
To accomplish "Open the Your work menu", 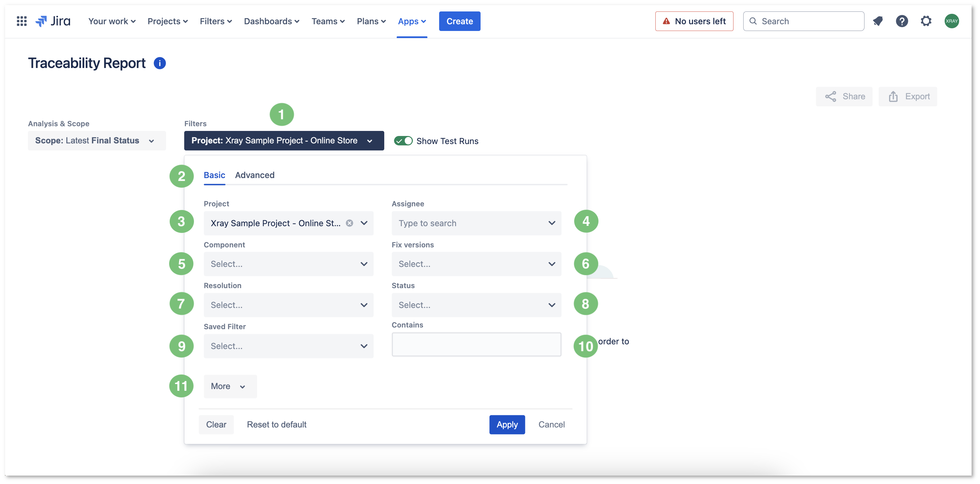I will 112,21.
